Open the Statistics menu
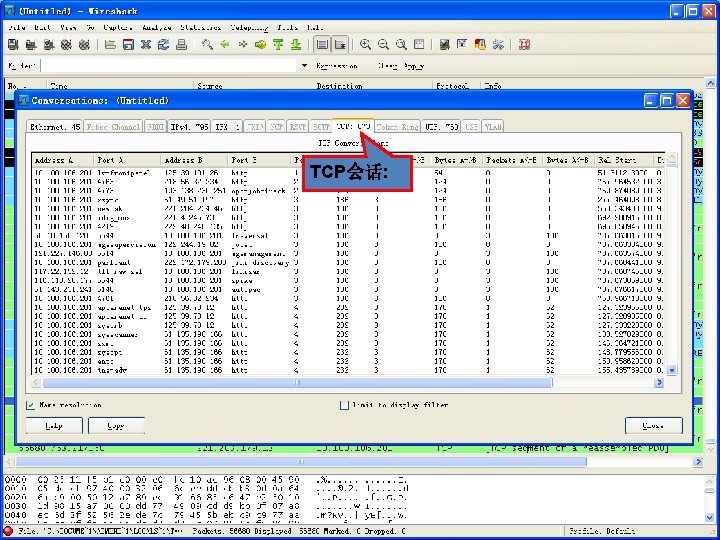 (201, 28)
